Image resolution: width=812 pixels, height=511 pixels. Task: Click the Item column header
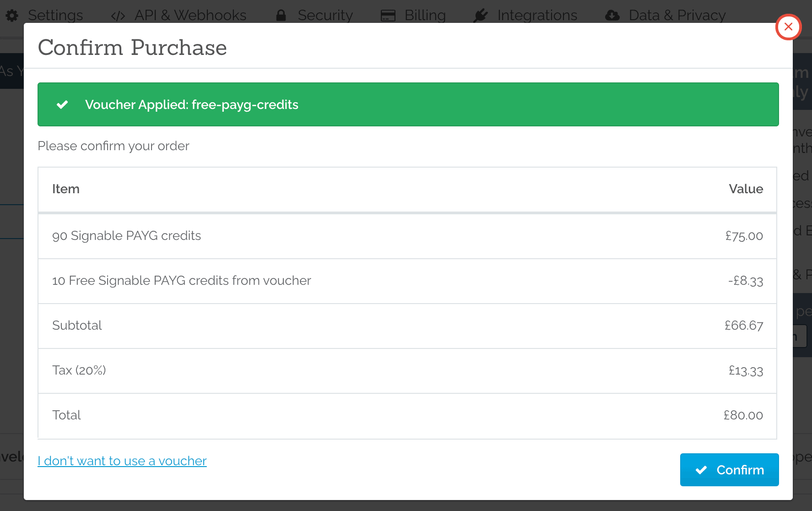pyautogui.click(x=66, y=189)
